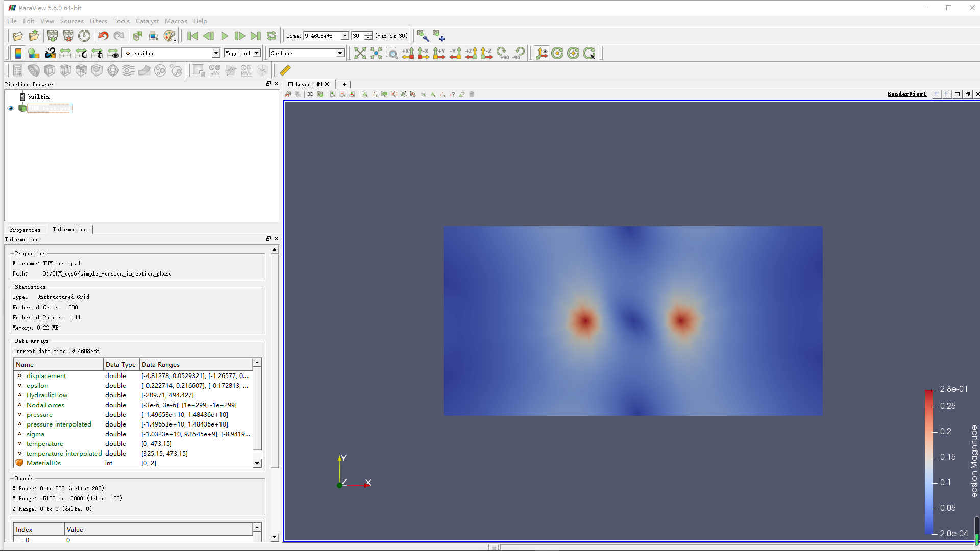Toggle eye visibility of the pipeline source

click(11, 108)
